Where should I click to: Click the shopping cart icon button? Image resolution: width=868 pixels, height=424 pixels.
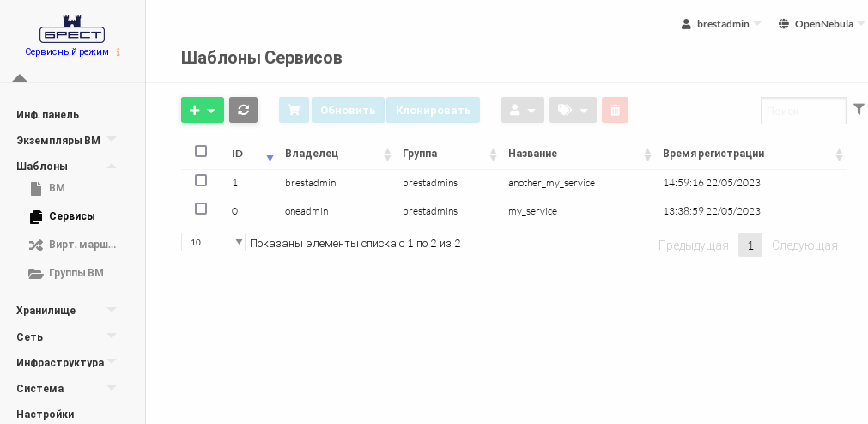(x=294, y=110)
